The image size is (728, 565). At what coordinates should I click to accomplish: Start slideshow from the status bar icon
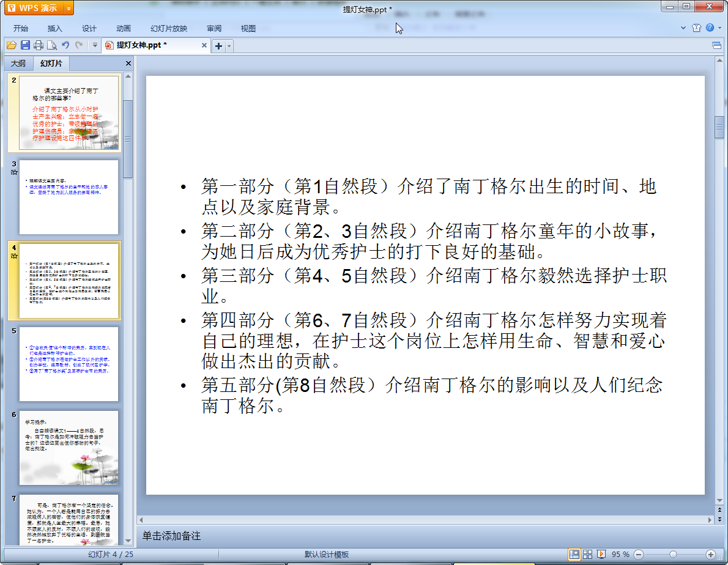601,554
